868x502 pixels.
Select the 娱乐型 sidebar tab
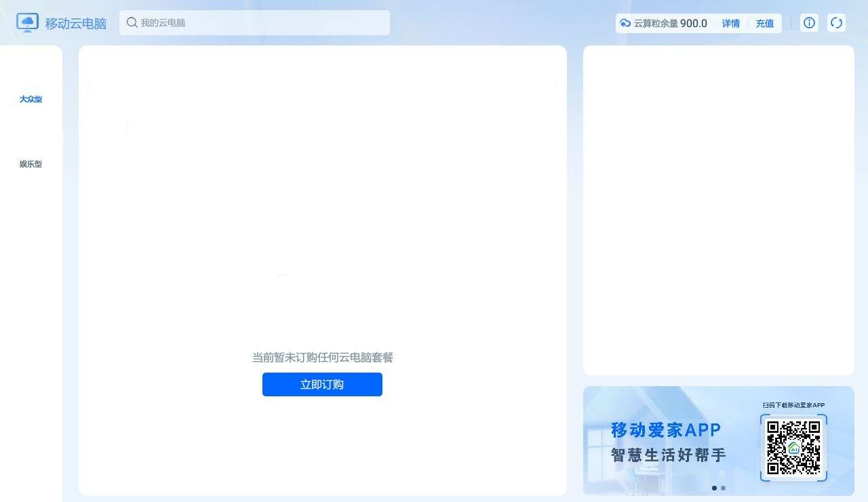coord(31,164)
